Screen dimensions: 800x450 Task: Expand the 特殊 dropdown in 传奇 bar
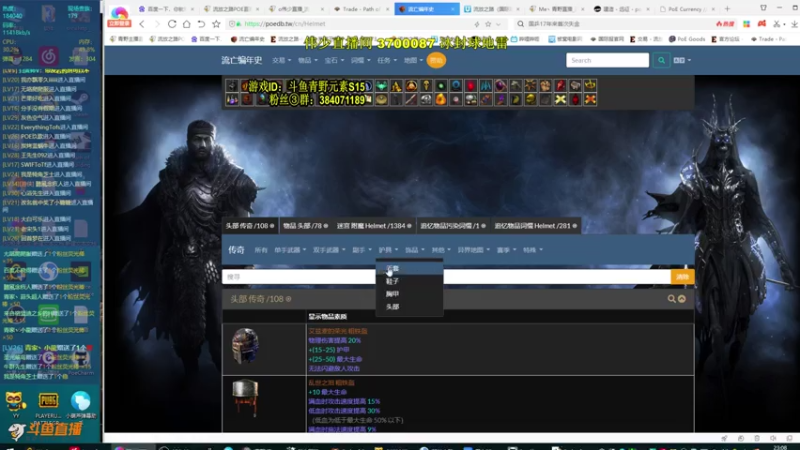533,250
